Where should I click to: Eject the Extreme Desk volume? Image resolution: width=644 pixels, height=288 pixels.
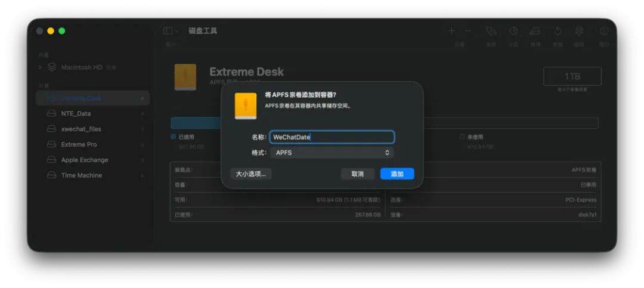click(142, 98)
